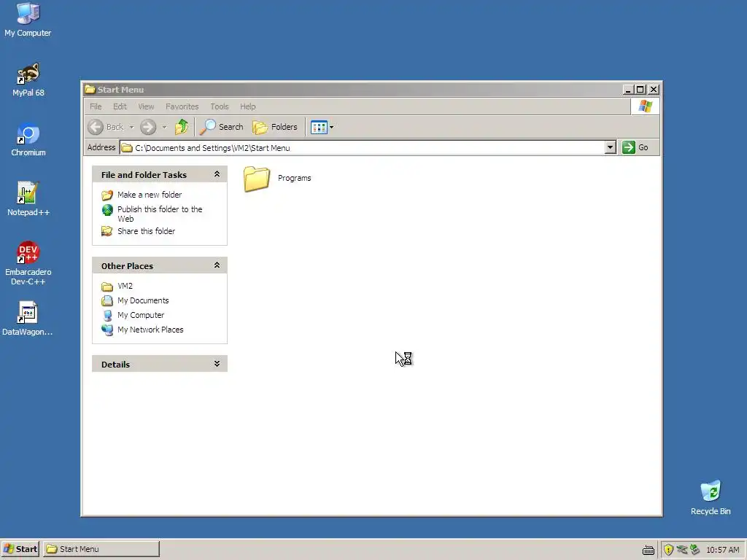Click the Back arrow button
Screen dimensions: 747x560
[96, 127]
